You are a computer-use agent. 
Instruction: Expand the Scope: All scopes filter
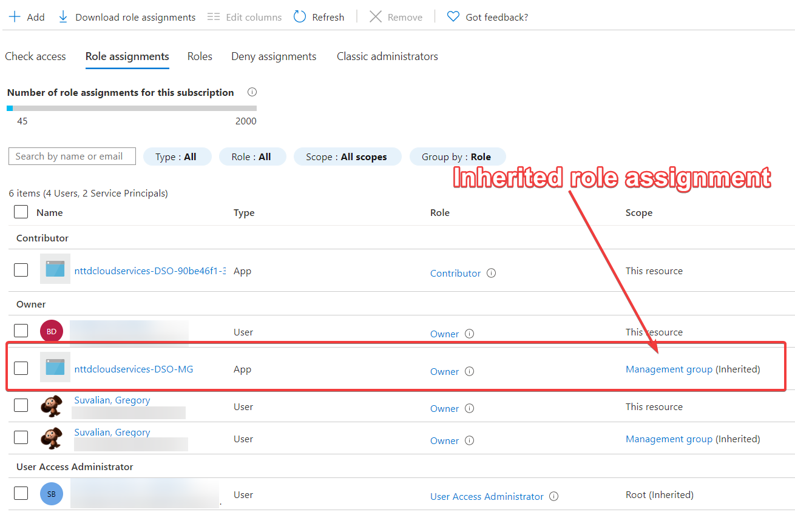[347, 157]
